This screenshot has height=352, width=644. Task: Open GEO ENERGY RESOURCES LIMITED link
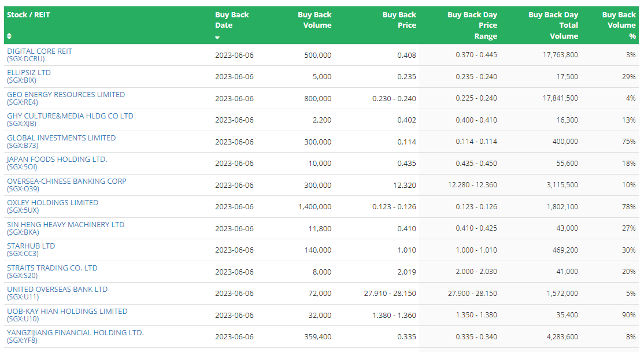coord(66,98)
